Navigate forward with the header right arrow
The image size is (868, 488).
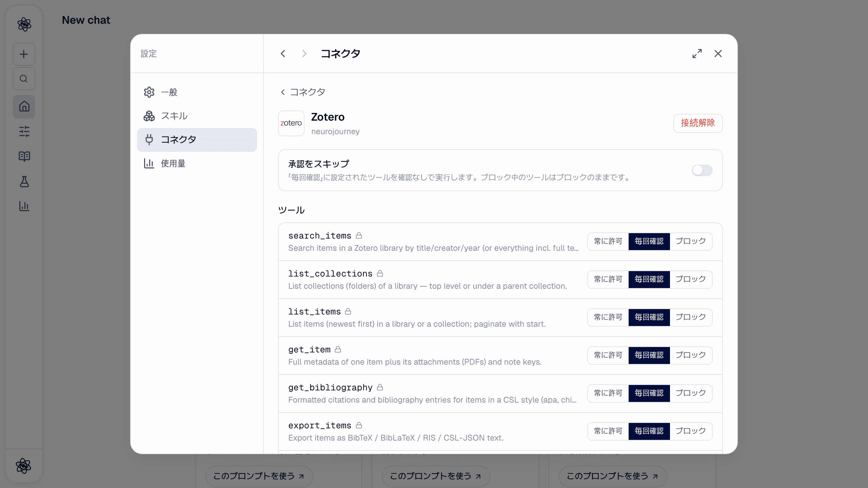pos(304,54)
